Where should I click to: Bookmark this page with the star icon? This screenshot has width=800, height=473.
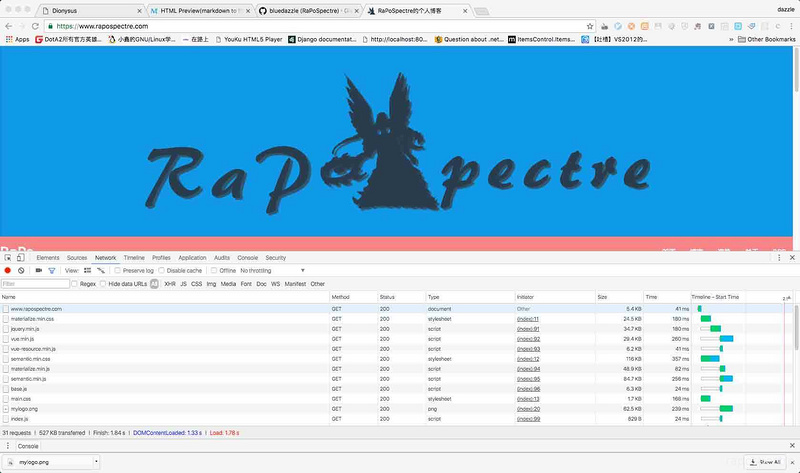coord(590,26)
